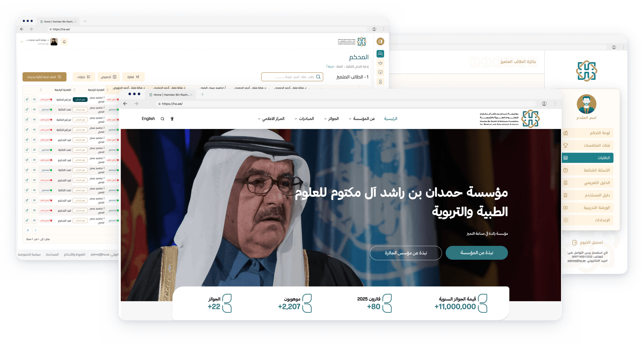Image resolution: width=644 pixels, height=344 pixels.
Task: Click the edit pencil icon in the first table row
Action: (x=27, y=99)
